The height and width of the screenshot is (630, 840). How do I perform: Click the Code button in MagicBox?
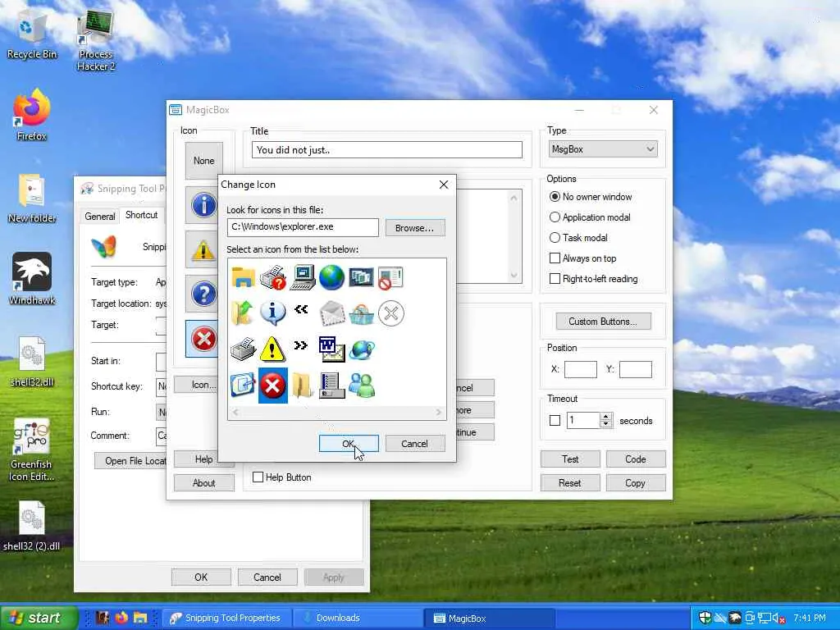click(636, 459)
